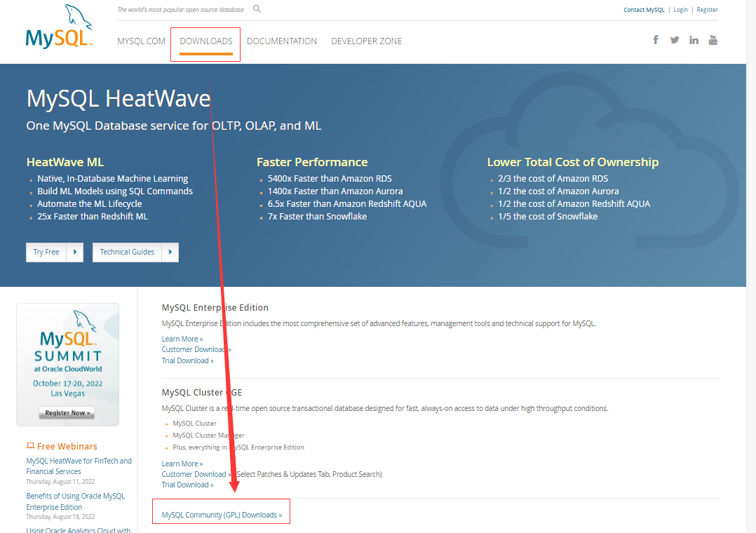
Task: Click the MySQL dolphin logo
Action: point(59,27)
